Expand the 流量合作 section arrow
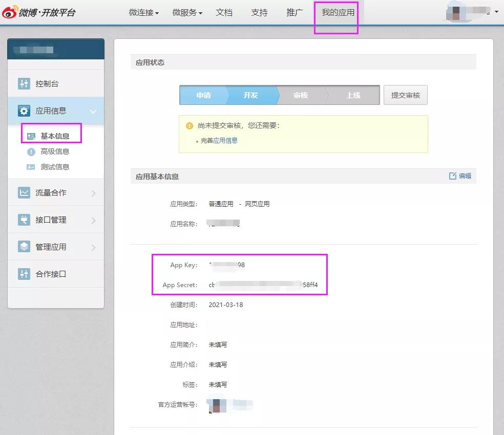 click(x=93, y=193)
